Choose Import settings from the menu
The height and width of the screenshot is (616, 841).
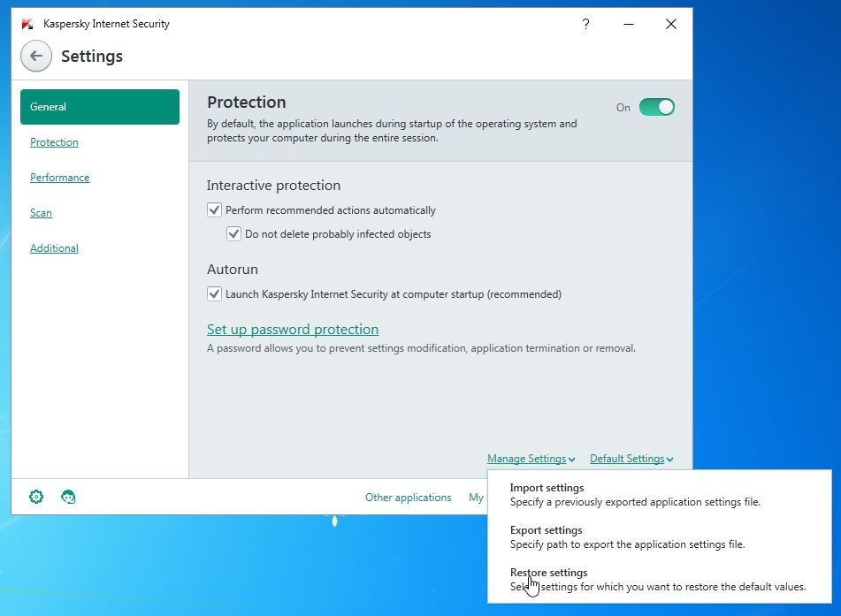659,495
